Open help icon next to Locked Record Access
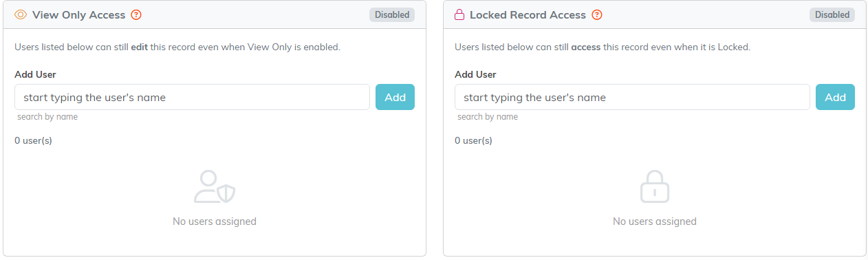 pyautogui.click(x=597, y=14)
